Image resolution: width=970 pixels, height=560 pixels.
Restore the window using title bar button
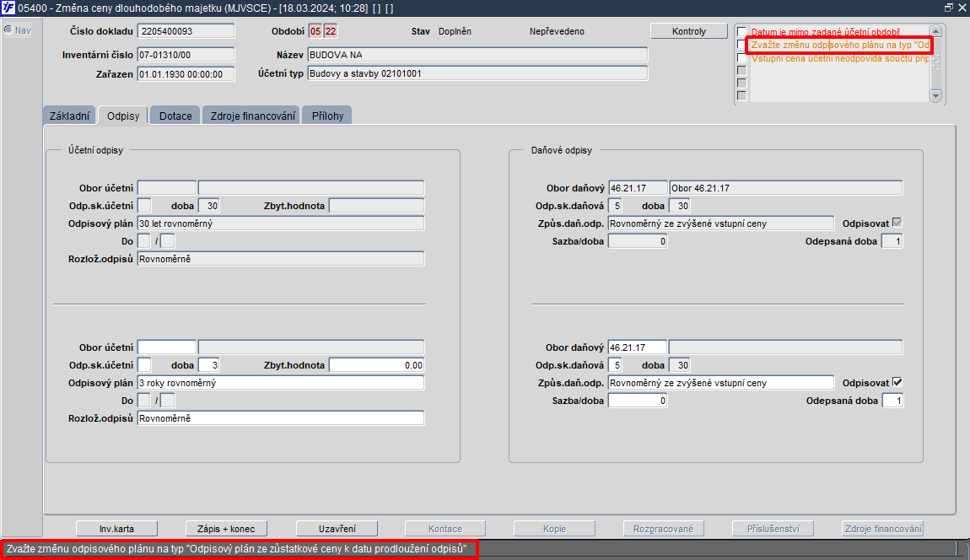948,8
